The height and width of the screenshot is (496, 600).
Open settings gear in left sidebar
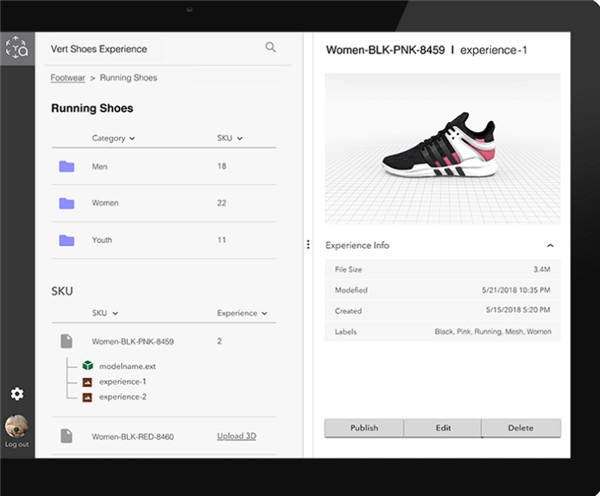17,394
